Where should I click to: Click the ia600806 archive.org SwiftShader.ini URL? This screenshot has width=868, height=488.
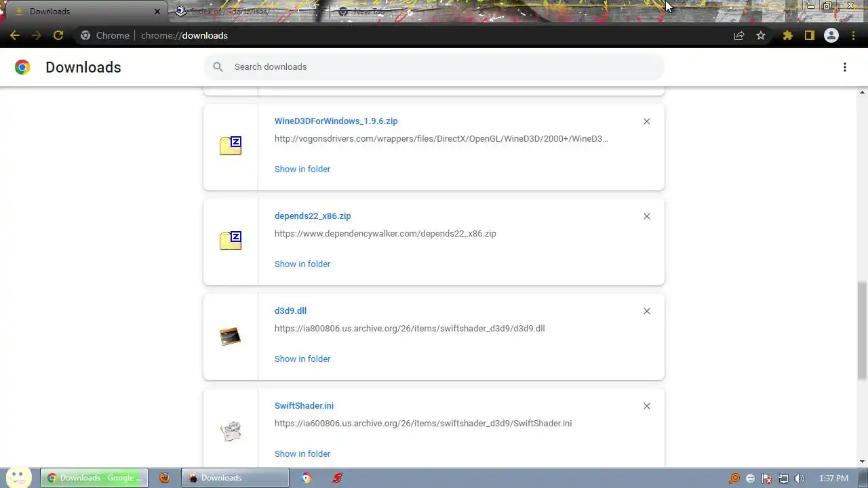(423, 424)
